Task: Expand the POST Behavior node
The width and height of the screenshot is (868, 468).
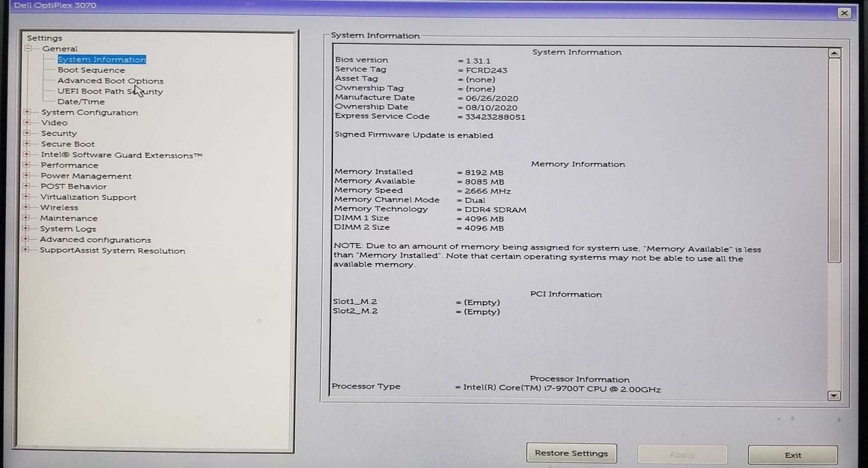Action: click(x=27, y=187)
